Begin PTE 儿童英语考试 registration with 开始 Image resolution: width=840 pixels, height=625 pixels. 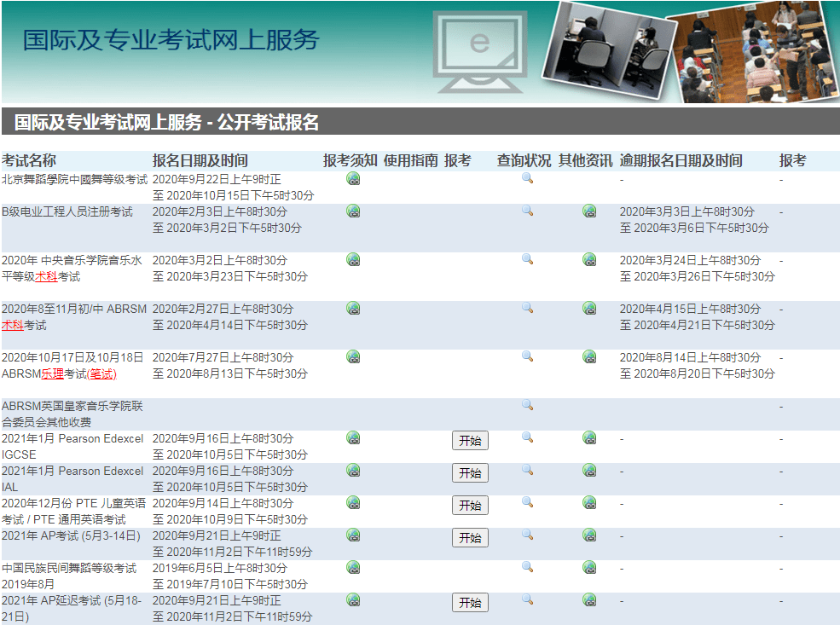470,506
